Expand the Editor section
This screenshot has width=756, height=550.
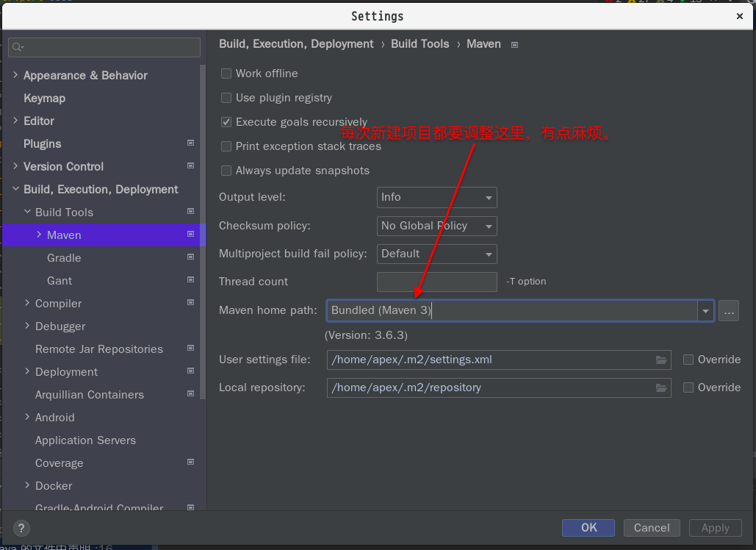[15, 121]
